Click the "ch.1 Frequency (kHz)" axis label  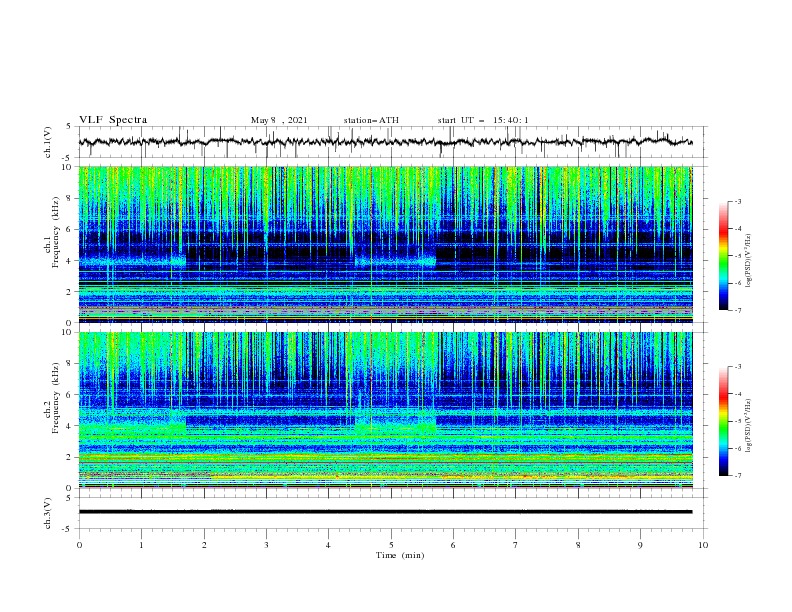point(52,232)
